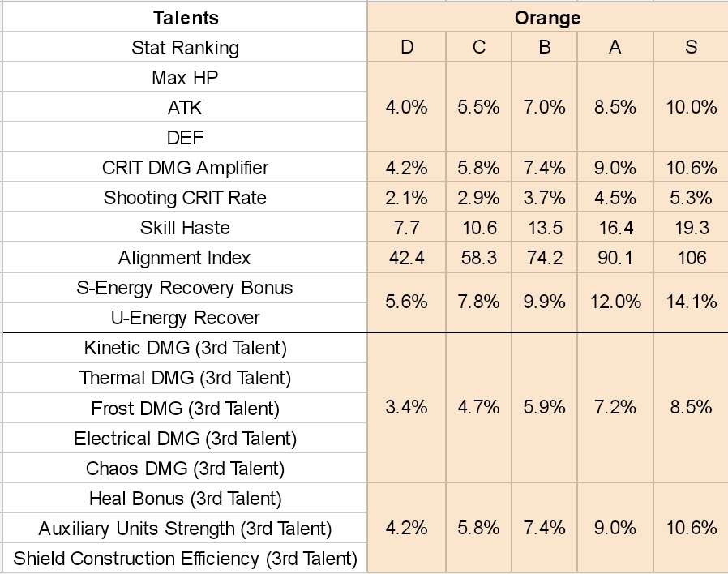Select the Skill Haste label cell
Viewport: 728px width, 574px height.
pos(185,228)
